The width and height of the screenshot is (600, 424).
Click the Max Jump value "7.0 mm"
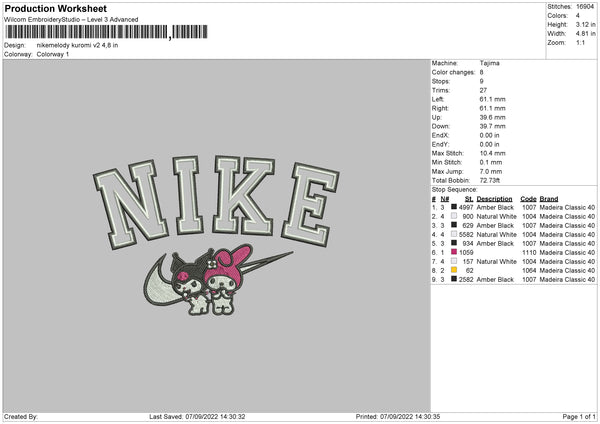[x=491, y=171]
